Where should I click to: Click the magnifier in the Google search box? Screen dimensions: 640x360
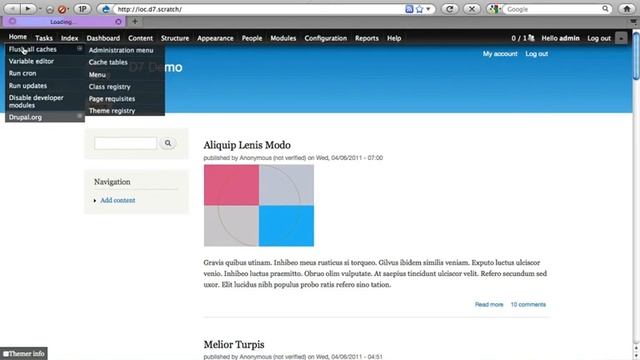[605, 9]
